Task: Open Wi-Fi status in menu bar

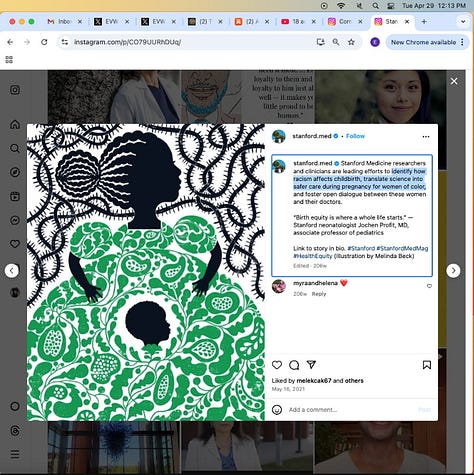Action: (x=341, y=6)
